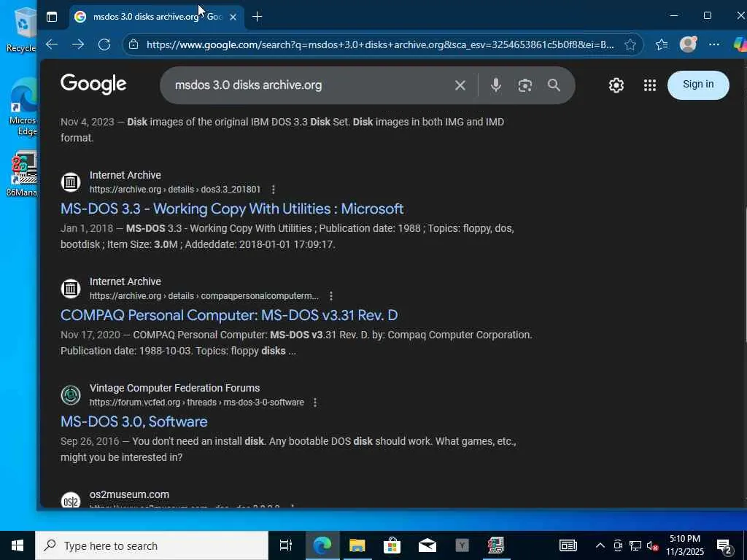
Task: Open the muted volume tray icon
Action: 652,545
